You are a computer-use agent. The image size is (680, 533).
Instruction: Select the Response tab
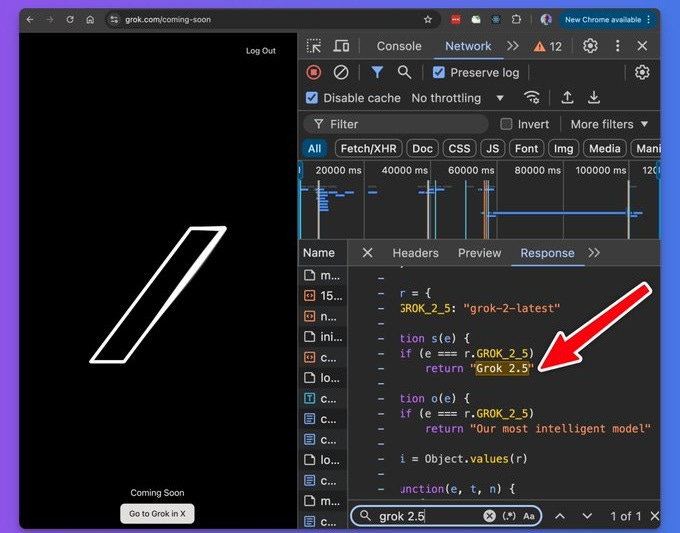(x=547, y=253)
